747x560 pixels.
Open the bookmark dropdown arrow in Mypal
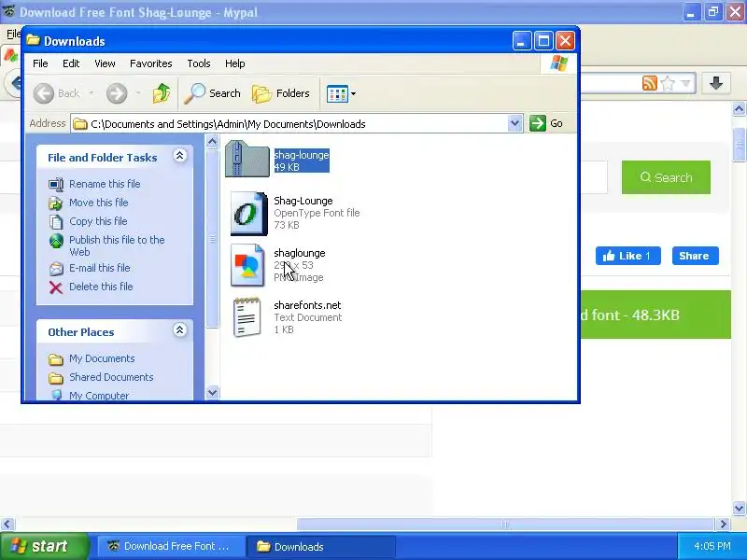coord(686,84)
